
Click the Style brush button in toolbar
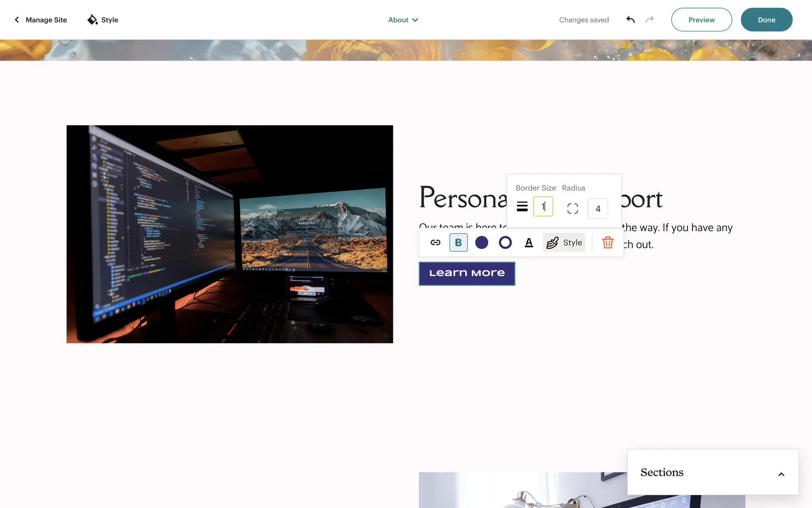pos(564,243)
